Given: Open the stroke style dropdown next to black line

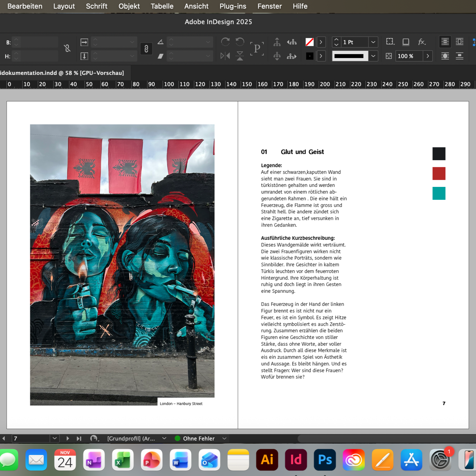Looking at the screenshot, I should (x=373, y=56).
